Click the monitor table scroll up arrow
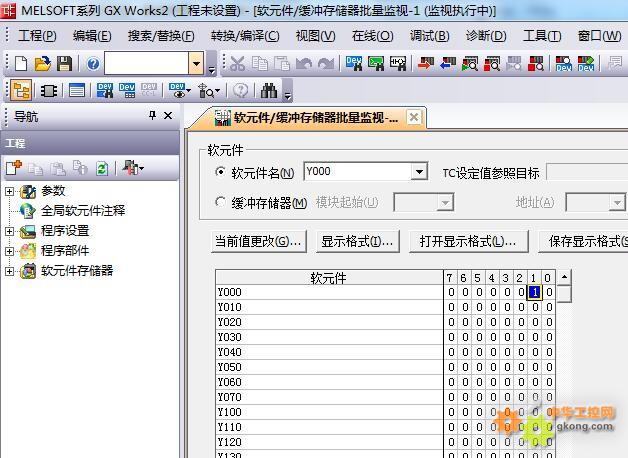 [x=564, y=277]
